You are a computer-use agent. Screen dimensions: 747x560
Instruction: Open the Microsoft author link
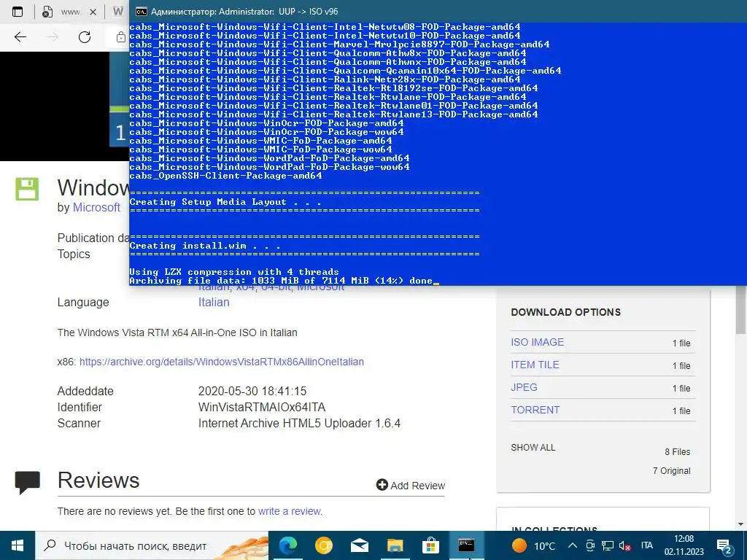click(x=96, y=208)
